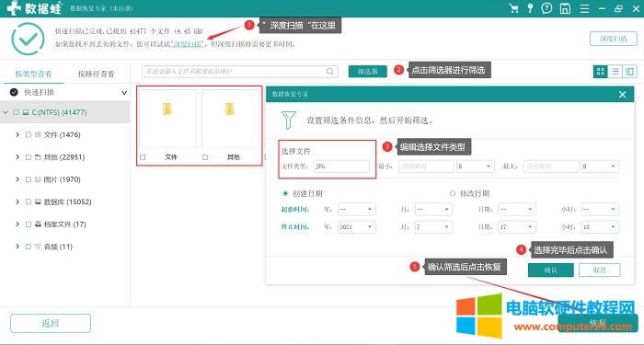
Task: Select the 创建日期 radio button
Action: 285,193
